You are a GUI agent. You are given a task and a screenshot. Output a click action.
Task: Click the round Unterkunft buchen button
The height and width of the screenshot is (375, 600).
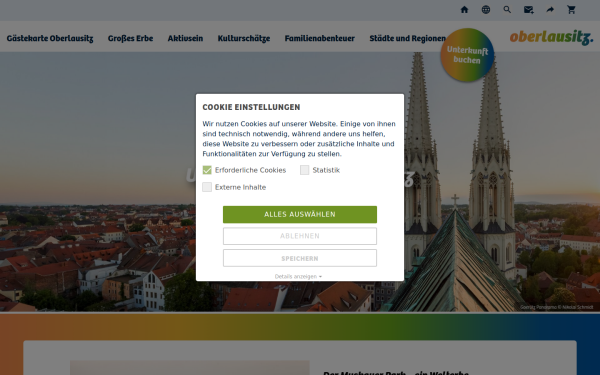tap(467, 55)
